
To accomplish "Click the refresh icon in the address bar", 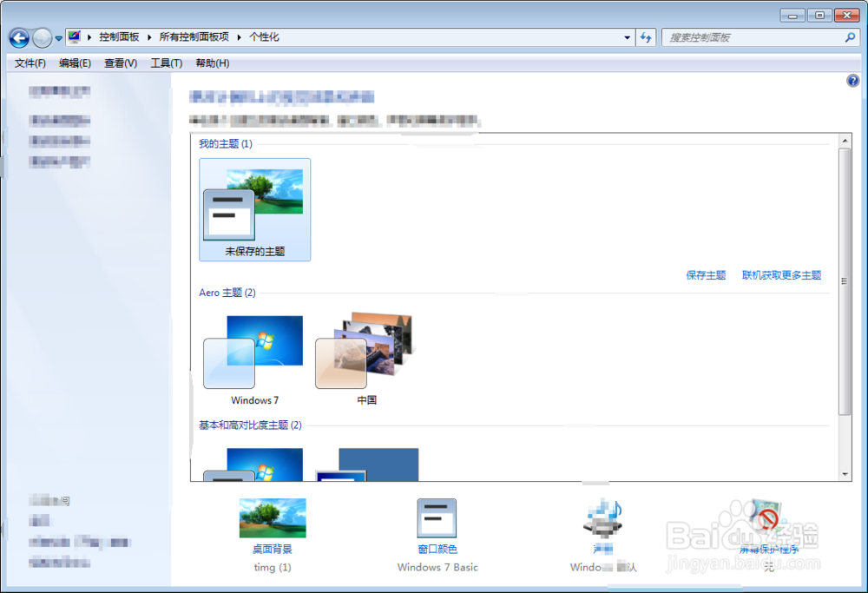I will click(646, 37).
